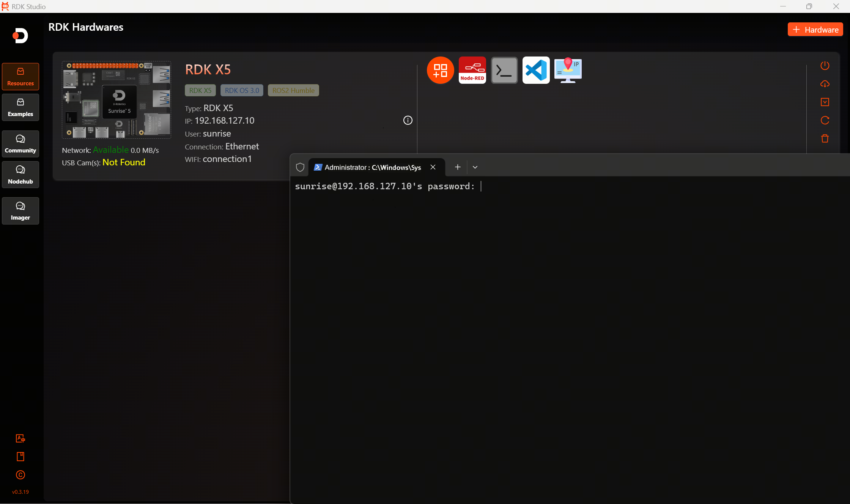
Task: Open the language translation icon
Action: click(x=20, y=438)
